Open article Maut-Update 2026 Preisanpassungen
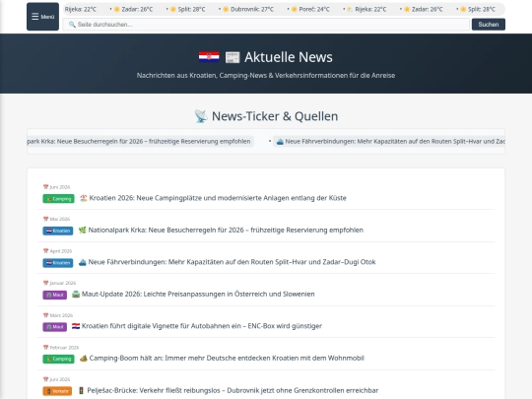The image size is (532, 399). 198,295
